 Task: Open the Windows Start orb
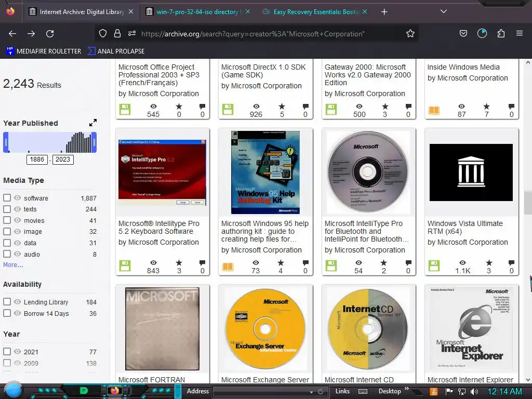14,390
